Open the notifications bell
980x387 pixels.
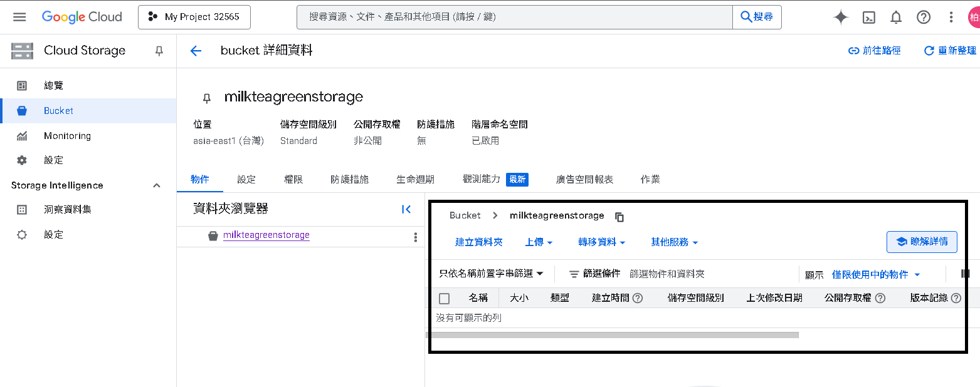click(x=896, y=18)
